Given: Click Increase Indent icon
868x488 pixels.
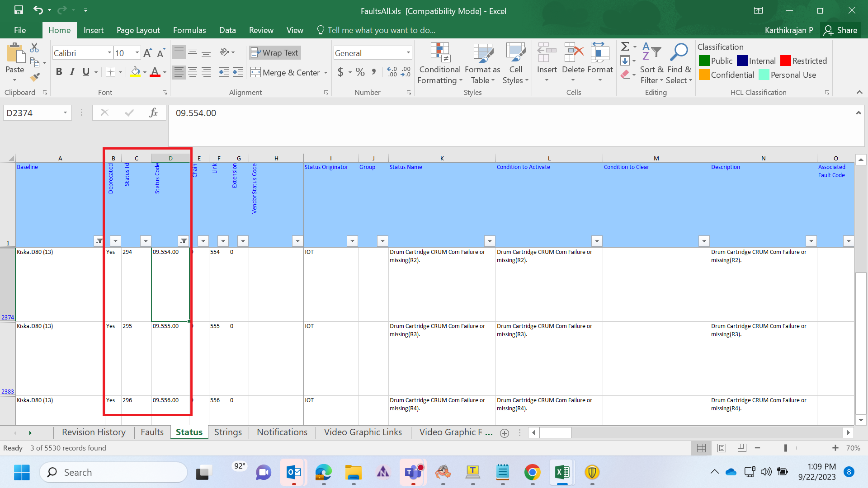Looking at the screenshot, I should pyautogui.click(x=238, y=72).
